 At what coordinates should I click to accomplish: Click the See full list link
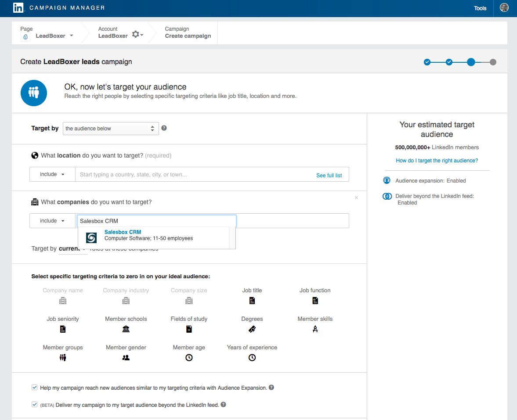pyautogui.click(x=329, y=175)
